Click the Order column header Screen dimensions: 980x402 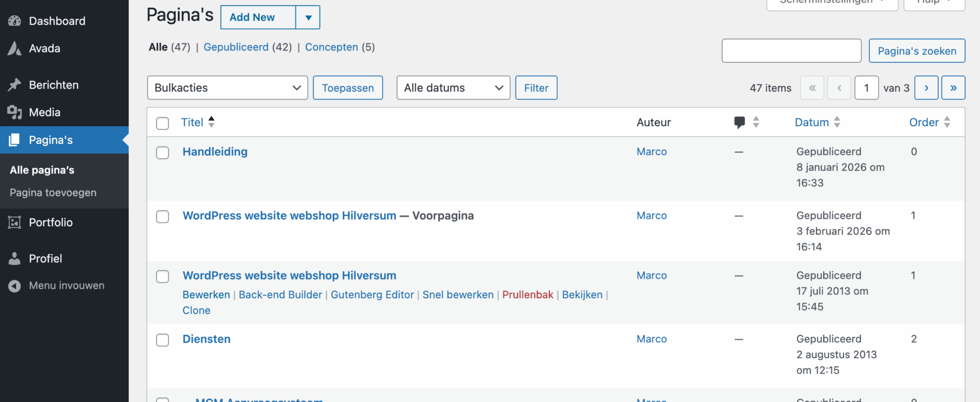click(x=924, y=122)
